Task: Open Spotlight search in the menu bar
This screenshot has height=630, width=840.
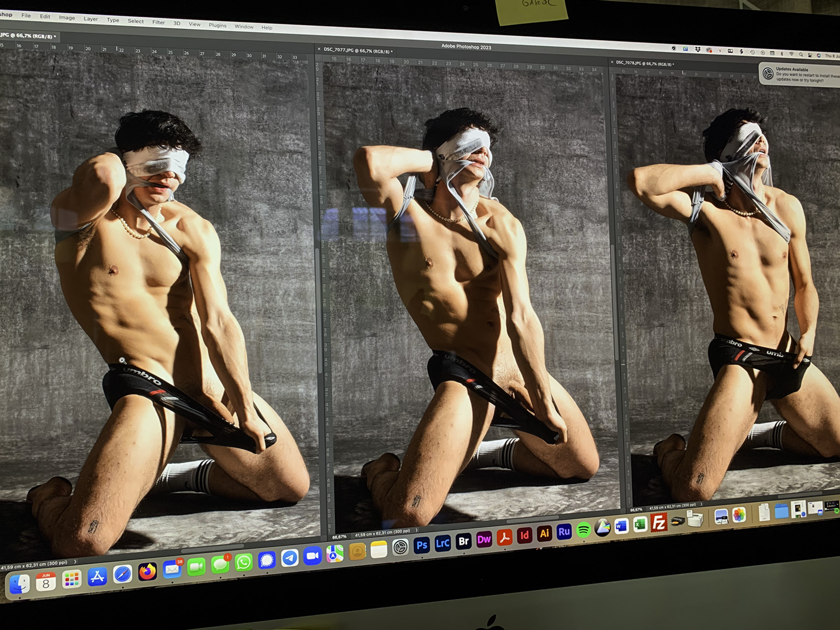Action: [801, 54]
